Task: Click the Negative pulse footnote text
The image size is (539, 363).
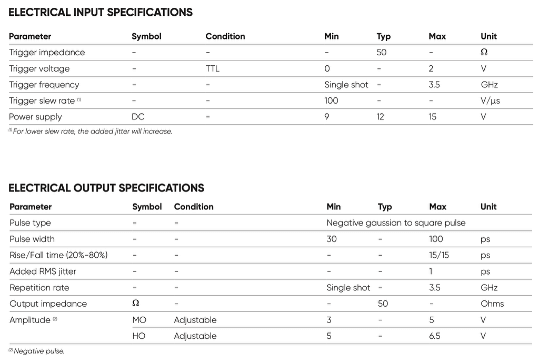Action: [36, 351]
